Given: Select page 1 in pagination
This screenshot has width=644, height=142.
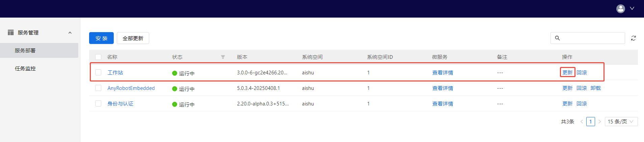Looking at the screenshot, I should click(591, 121).
